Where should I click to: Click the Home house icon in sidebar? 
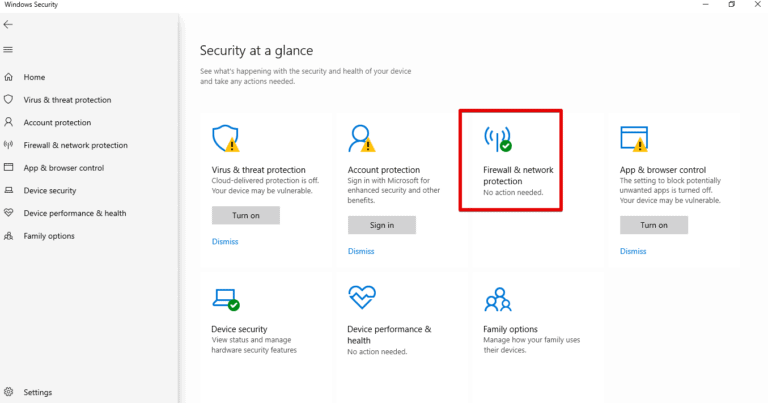click(x=8, y=77)
